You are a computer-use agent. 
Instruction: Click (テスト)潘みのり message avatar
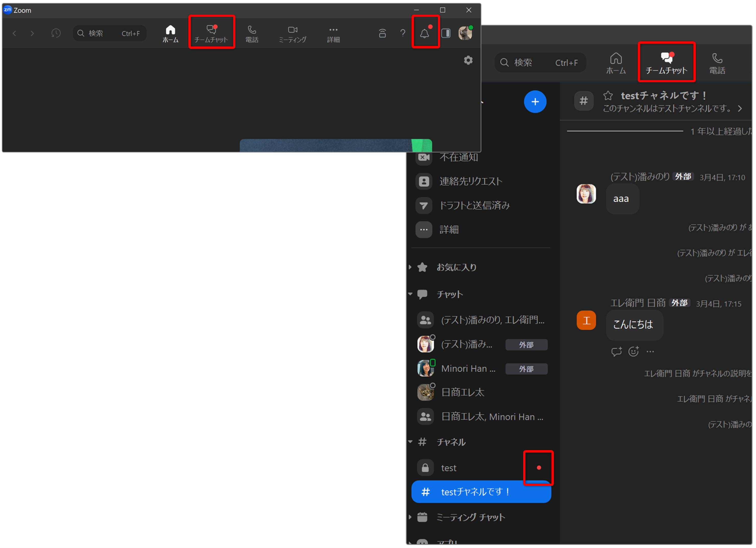click(586, 194)
